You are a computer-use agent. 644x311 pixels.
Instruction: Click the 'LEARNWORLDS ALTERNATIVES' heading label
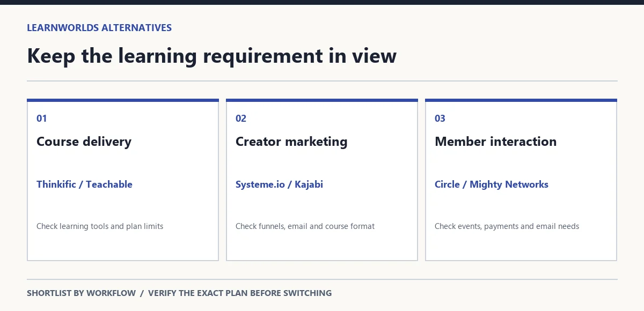[99, 28]
